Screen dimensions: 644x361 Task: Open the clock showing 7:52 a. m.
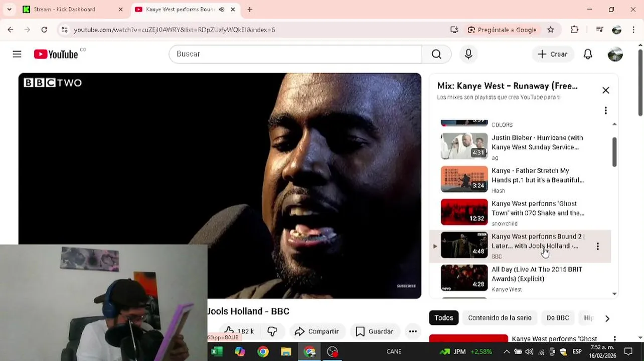pos(602,351)
